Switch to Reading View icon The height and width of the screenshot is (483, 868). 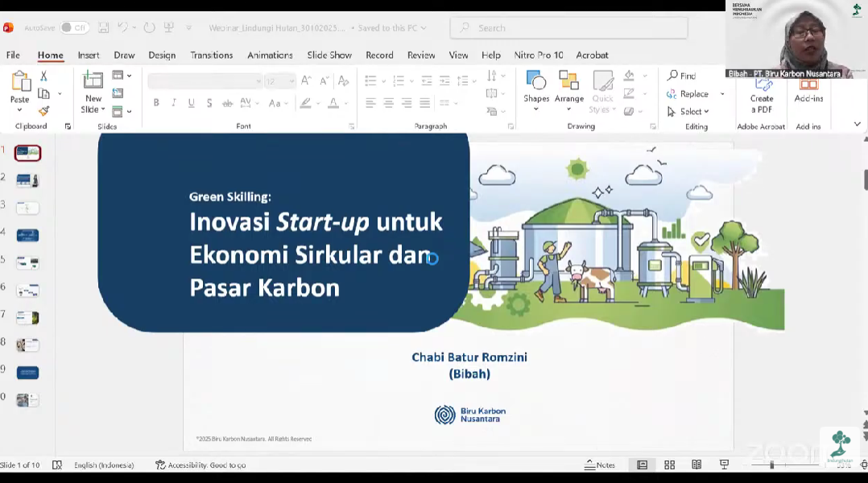[x=696, y=464]
